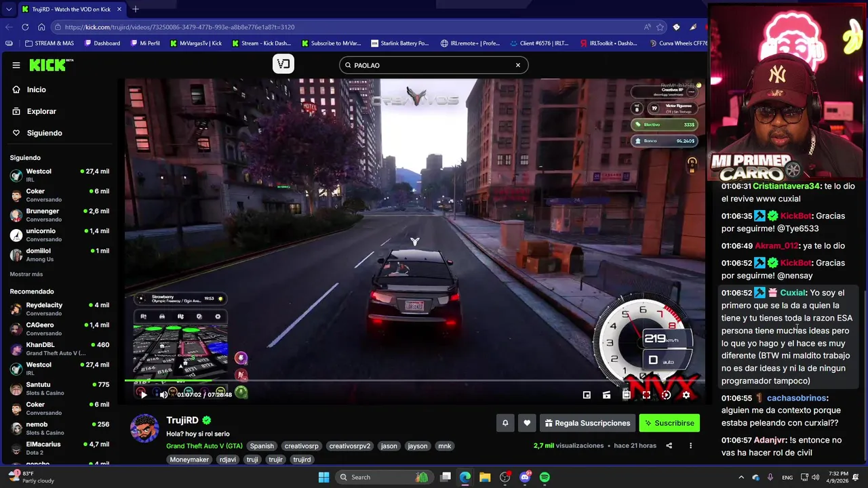Select the creativosrp tag
Screen dimensions: 868x488
pos(301,446)
